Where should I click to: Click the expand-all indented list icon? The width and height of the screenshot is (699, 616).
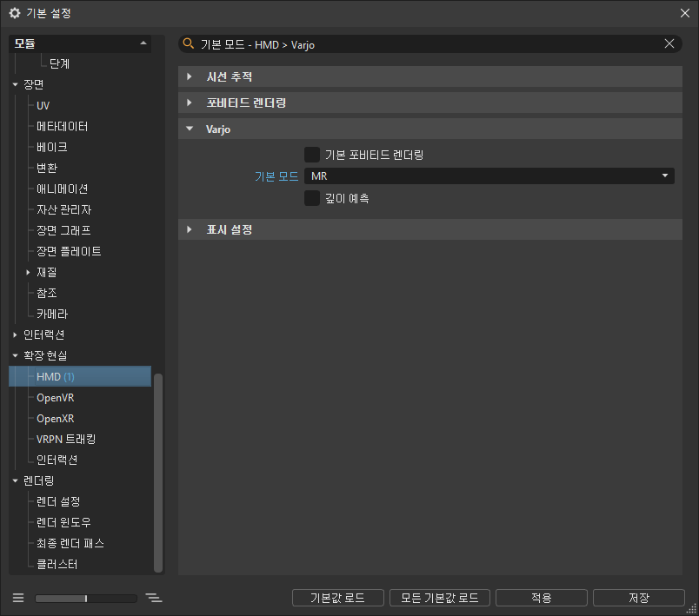pos(154,598)
